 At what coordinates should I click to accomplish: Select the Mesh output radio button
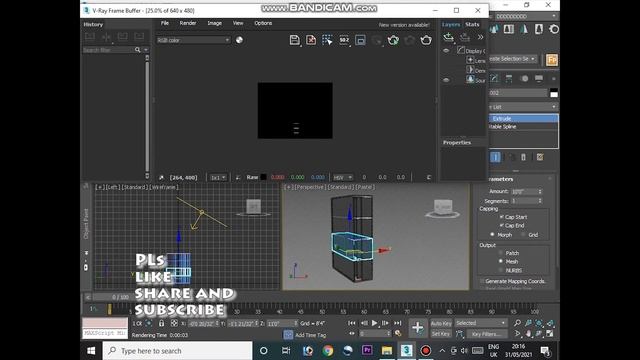[x=501, y=261]
